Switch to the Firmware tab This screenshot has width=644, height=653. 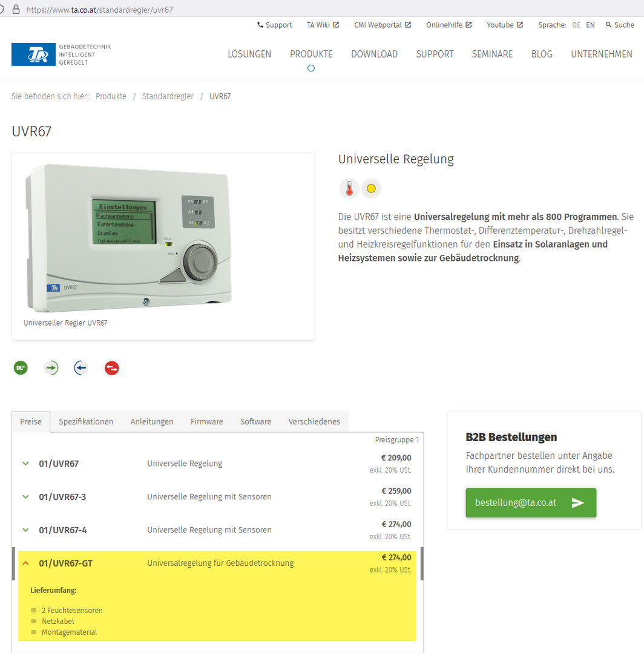pos(206,421)
